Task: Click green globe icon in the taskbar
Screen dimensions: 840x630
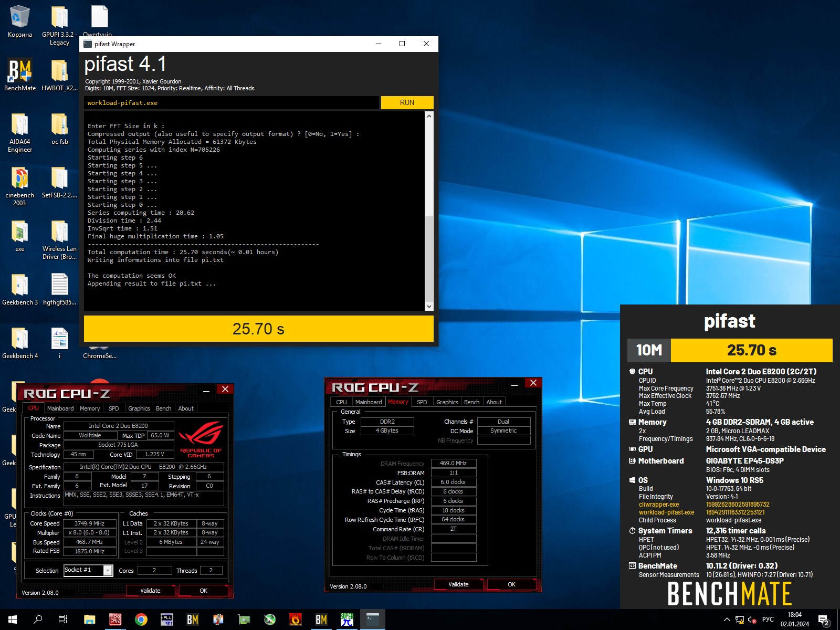Action: pos(270,619)
